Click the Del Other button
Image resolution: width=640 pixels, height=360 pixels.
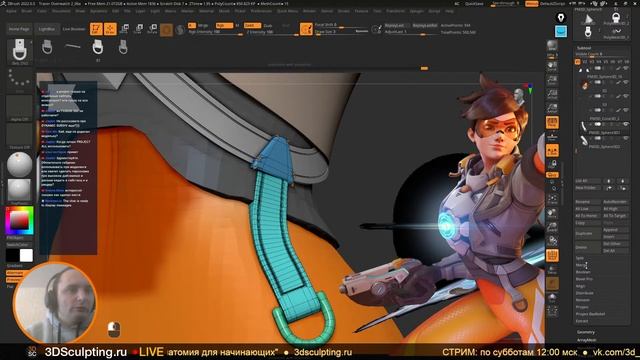616,244
